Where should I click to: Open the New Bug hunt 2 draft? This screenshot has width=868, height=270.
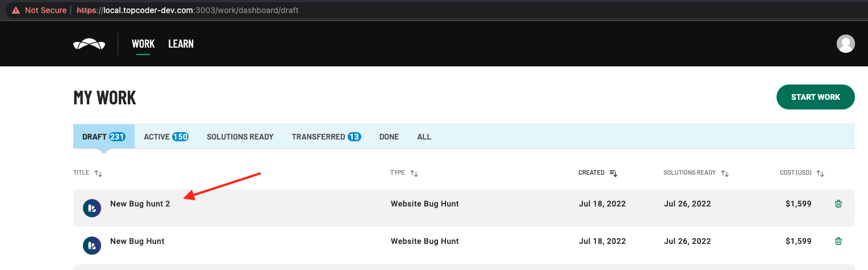pos(140,204)
